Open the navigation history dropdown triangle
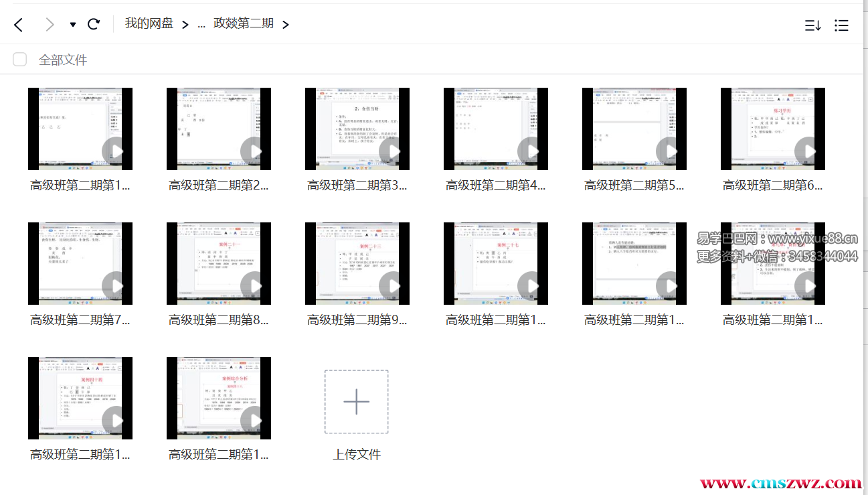Viewport: 868px width, 495px height. 72,25
